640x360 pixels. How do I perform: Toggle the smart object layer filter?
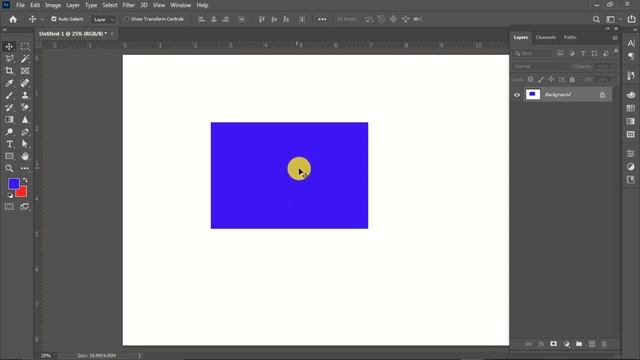[606, 53]
